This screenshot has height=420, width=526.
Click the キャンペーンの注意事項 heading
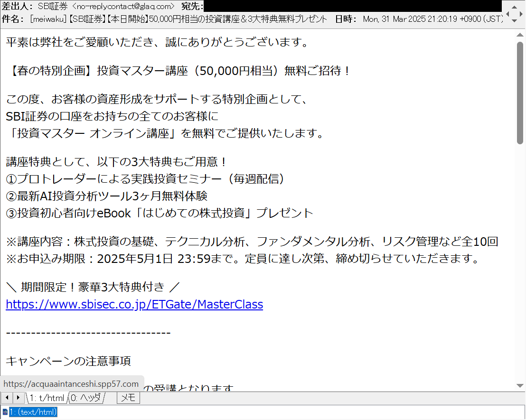[x=68, y=361]
